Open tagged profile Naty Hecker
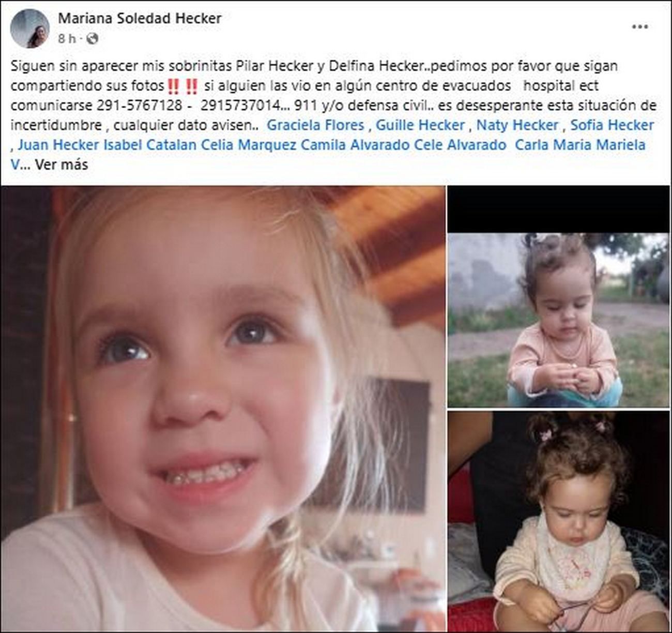Viewport: 672px width, 633px height. pyautogui.click(x=517, y=125)
